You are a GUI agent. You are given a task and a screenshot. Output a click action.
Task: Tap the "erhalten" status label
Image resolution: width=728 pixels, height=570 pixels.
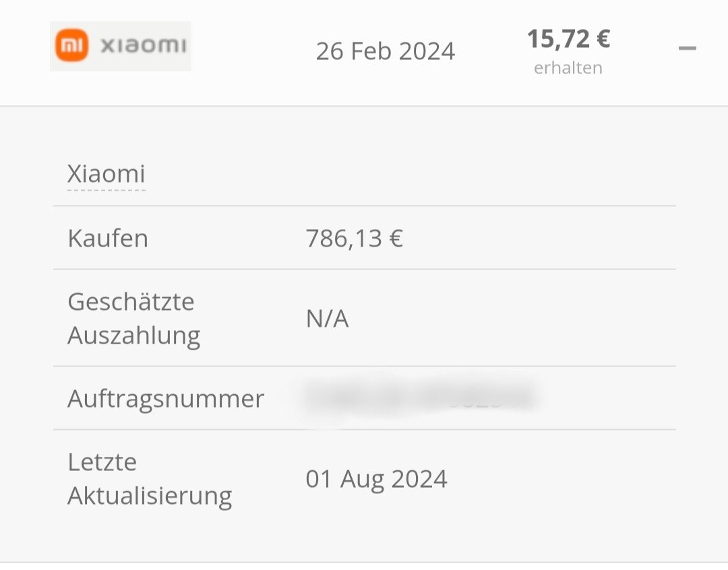(x=568, y=68)
